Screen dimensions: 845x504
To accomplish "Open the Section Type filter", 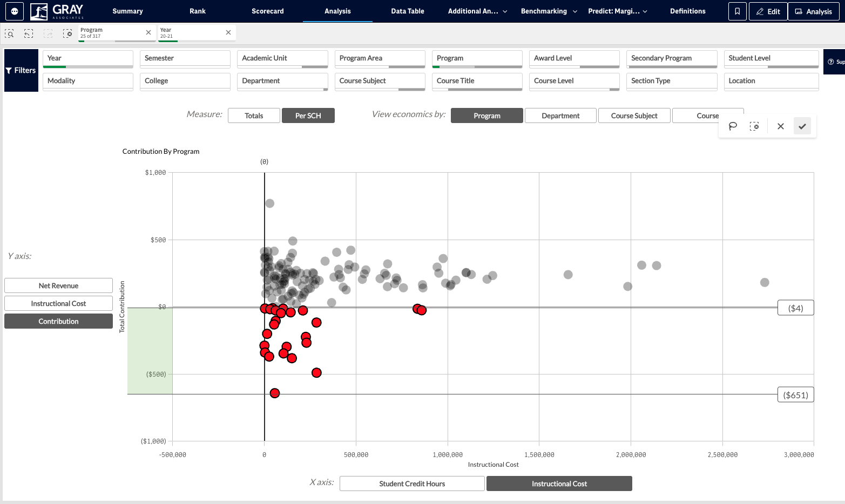I will tap(672, 81).
